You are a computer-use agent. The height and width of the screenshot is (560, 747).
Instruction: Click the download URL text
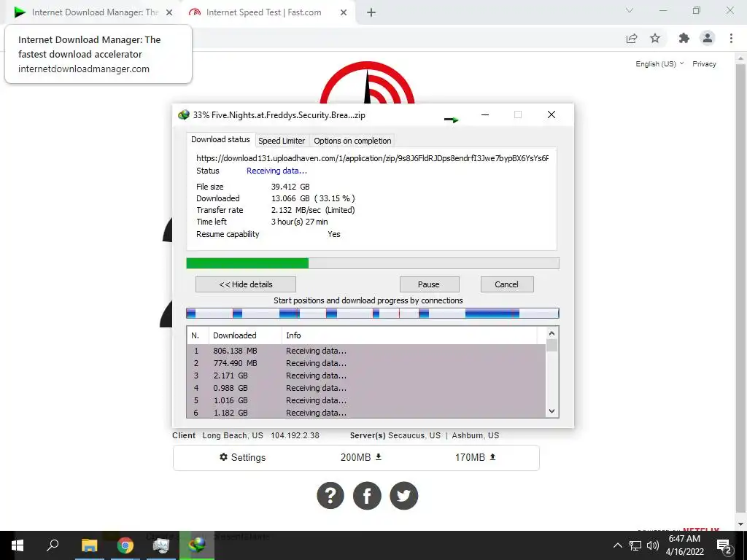click(x=373, y=158)
